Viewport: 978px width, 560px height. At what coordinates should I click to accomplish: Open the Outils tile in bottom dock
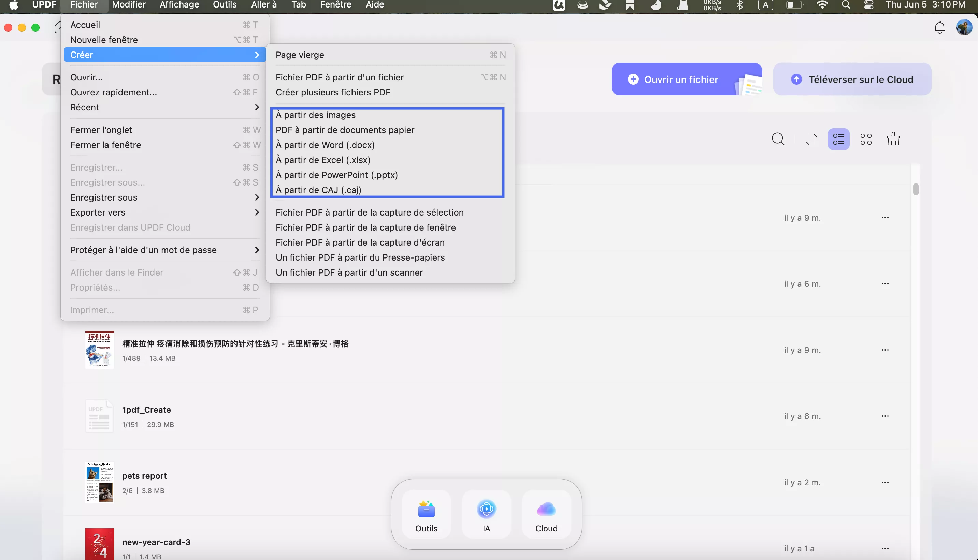click(426, 515)
